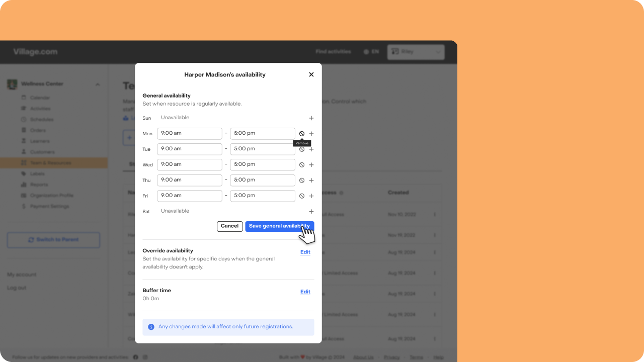This screenshot has height=362, width=644.
Task: Open the Terms footer link
Action: click(x=416, y=357)
